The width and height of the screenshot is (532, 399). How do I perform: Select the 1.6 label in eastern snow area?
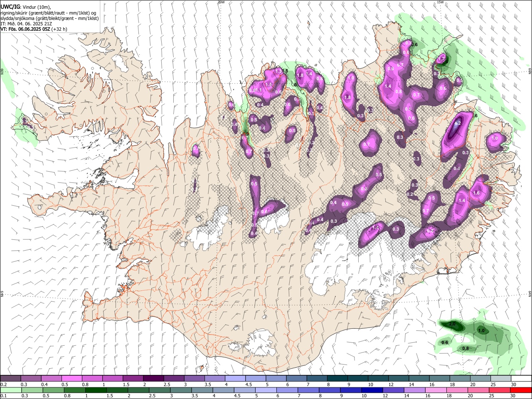tap(476, 193)
